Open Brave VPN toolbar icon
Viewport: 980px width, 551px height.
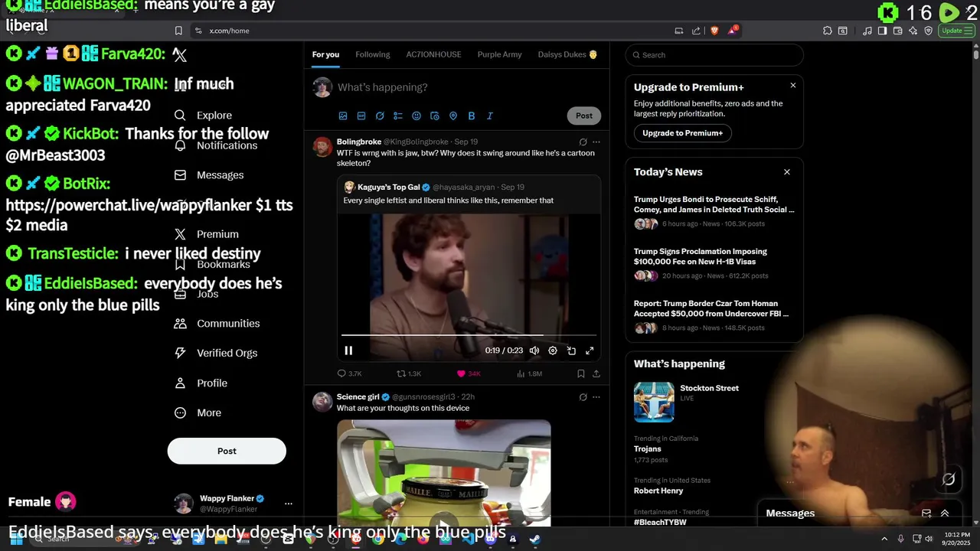(x=929, y=31)
